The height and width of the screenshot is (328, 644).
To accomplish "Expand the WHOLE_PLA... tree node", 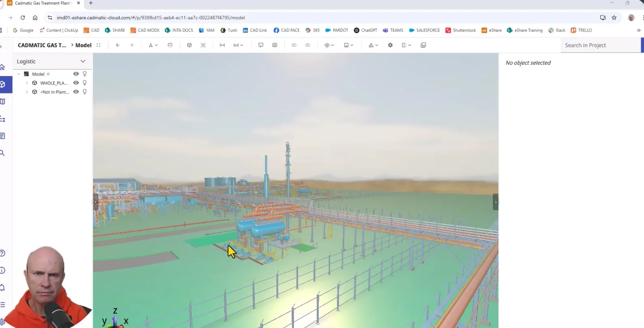I will pyautogui.click(x=27, y=83).
